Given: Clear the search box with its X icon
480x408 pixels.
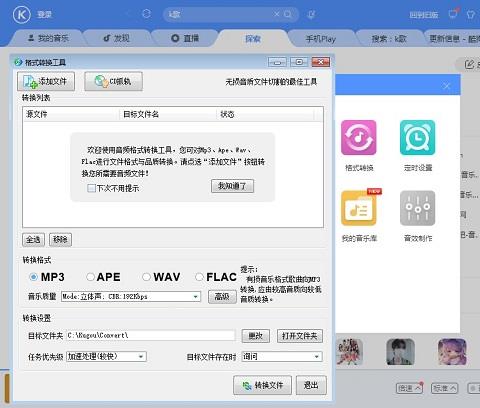Looking at the screenshot, I should pos(277,14).
